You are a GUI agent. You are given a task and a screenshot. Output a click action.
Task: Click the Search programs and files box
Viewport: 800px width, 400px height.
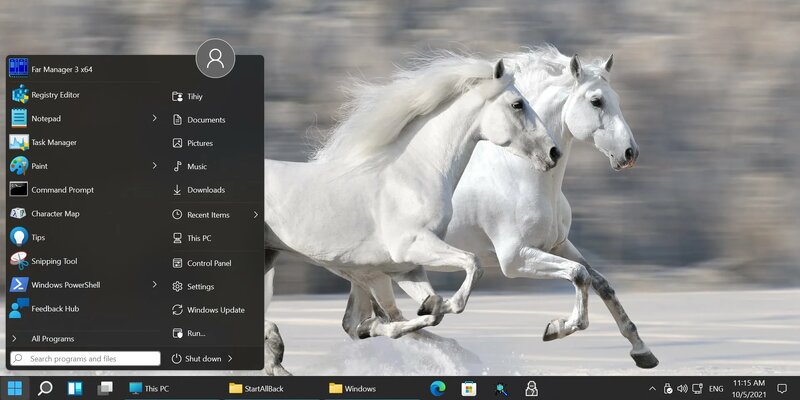tap(86, 359)
